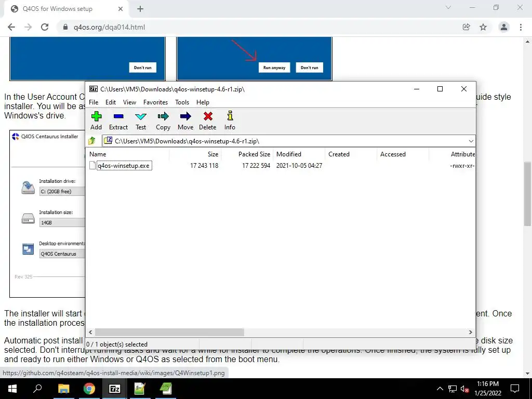Select the q4os-winsetup.exe file icon

point(92,166)
